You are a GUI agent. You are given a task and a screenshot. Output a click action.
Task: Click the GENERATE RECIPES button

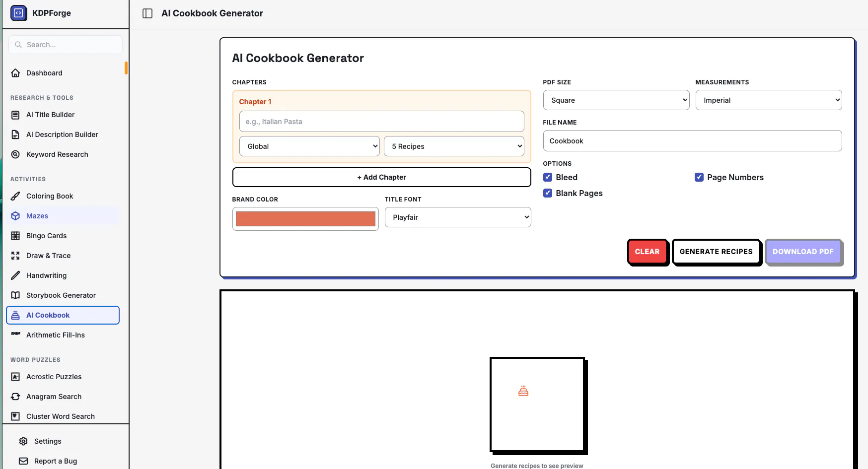pos(716,252)
